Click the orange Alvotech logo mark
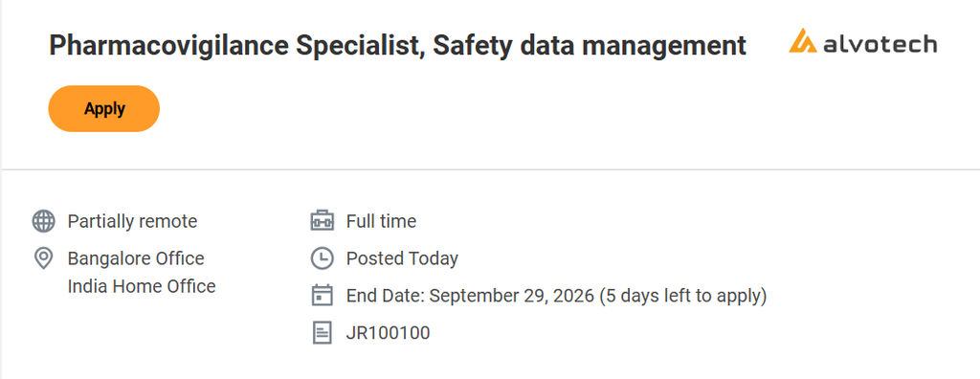Screen dimensions: 980x379 click(803, 41)
